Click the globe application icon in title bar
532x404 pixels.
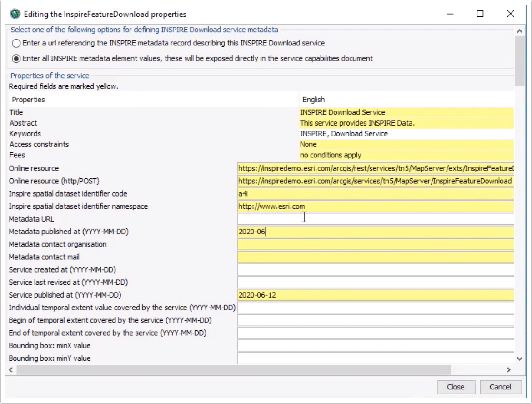[15, 14]
